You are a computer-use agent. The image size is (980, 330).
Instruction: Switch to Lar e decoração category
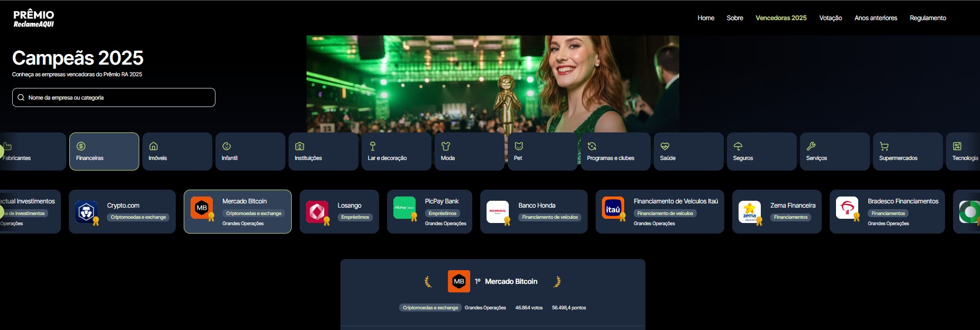click(396, 151)
